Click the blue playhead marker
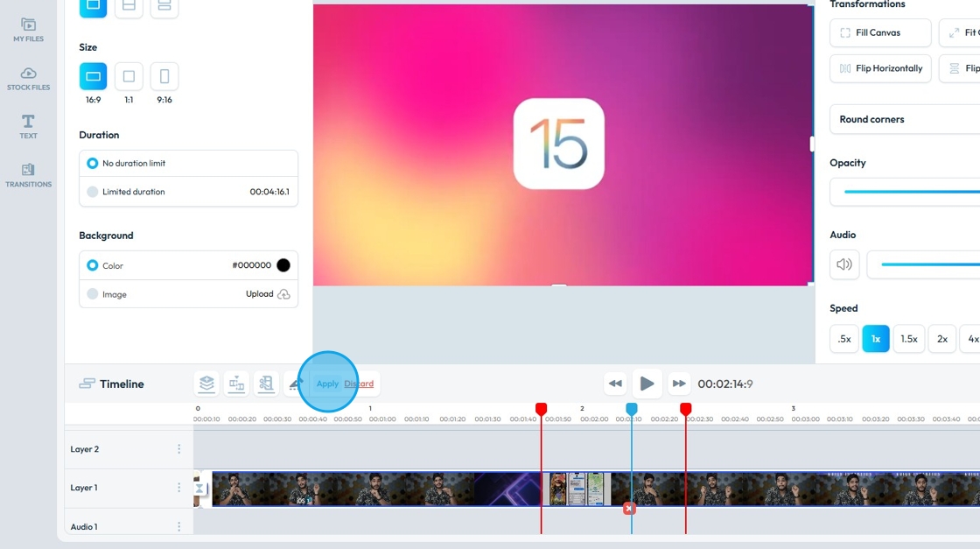The width and height of the screenshot is (980, 549). pos(631,409)
